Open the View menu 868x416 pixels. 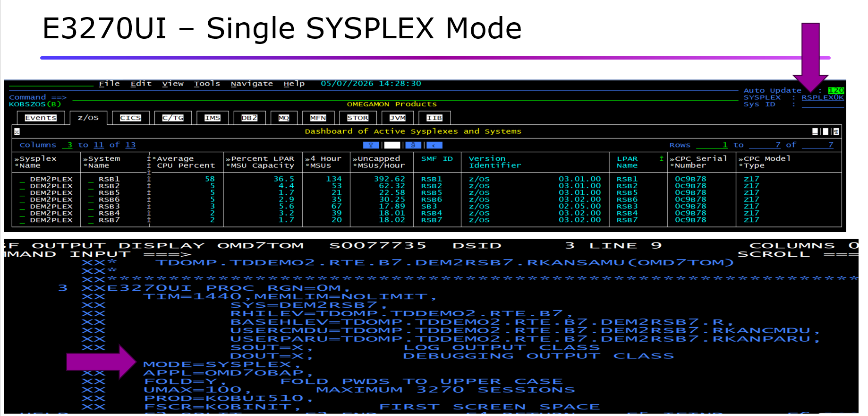(173, 84)
